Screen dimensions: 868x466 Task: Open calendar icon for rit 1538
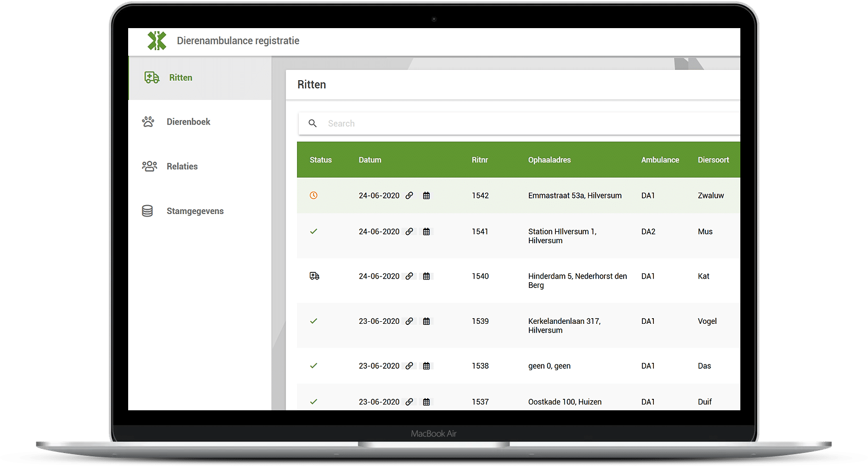coord(426,366)
